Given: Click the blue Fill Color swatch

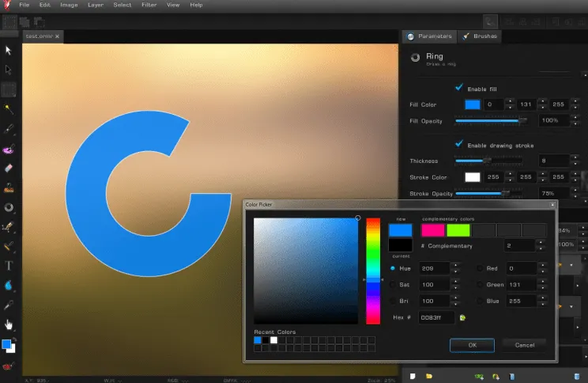Looking at the screenshot, I should (473, 104).
